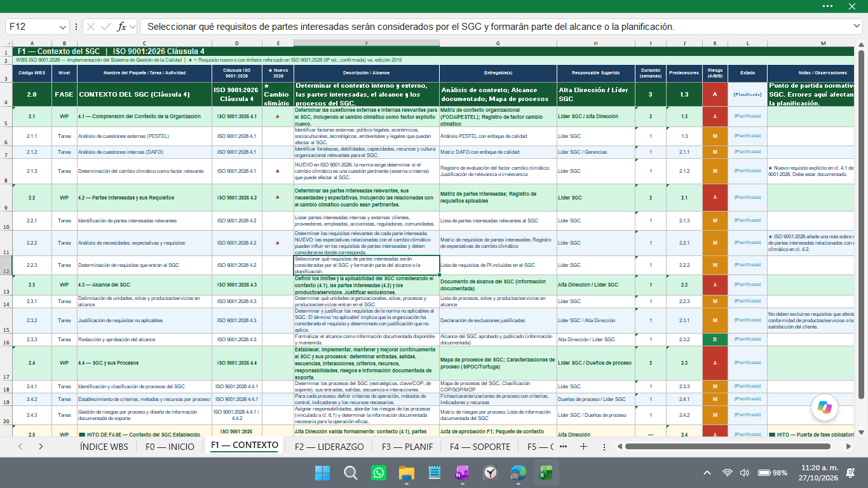Click the formula bar cancel X icon
This screenshot has width=868, height=488.
[x=91, y=27]
